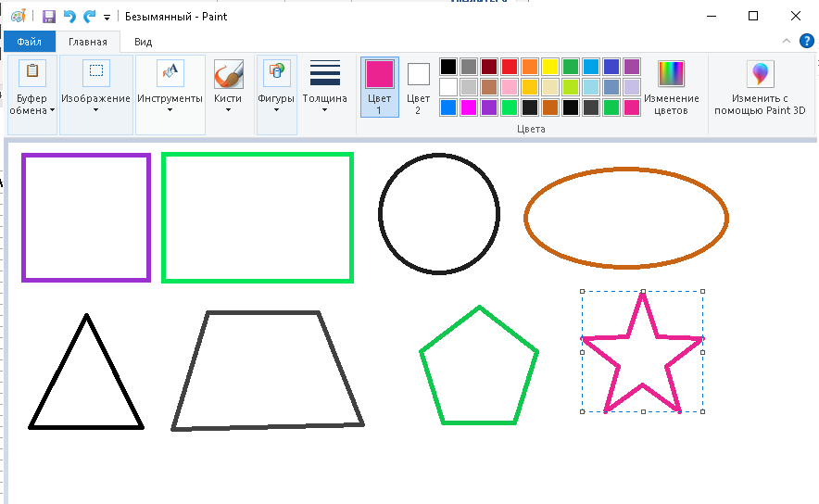Click the Paint application icon in title bar
This screenshot has height=504, width=819.
(x=19, y=16)
